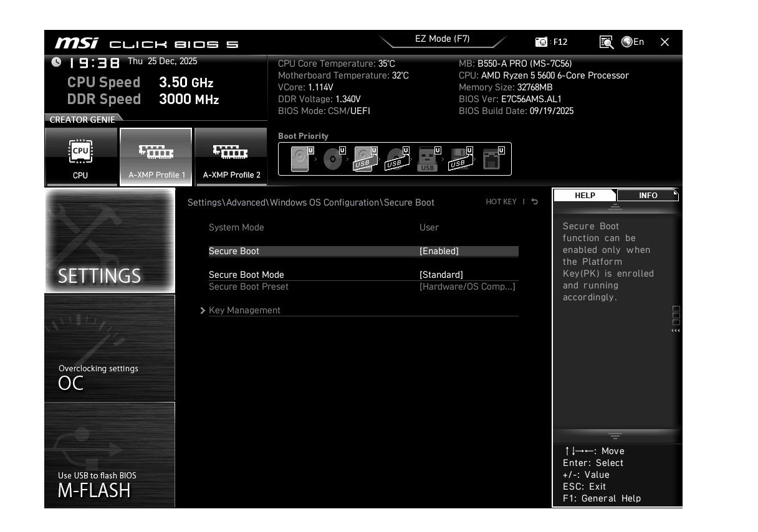This screenshot has width=758, height=532.
Task: Click the CREATOR GENIE label
Action: (x=82, y=120)
